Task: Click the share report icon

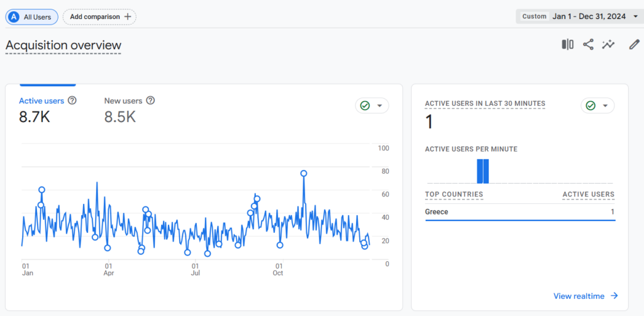Action: pos(588,45)
